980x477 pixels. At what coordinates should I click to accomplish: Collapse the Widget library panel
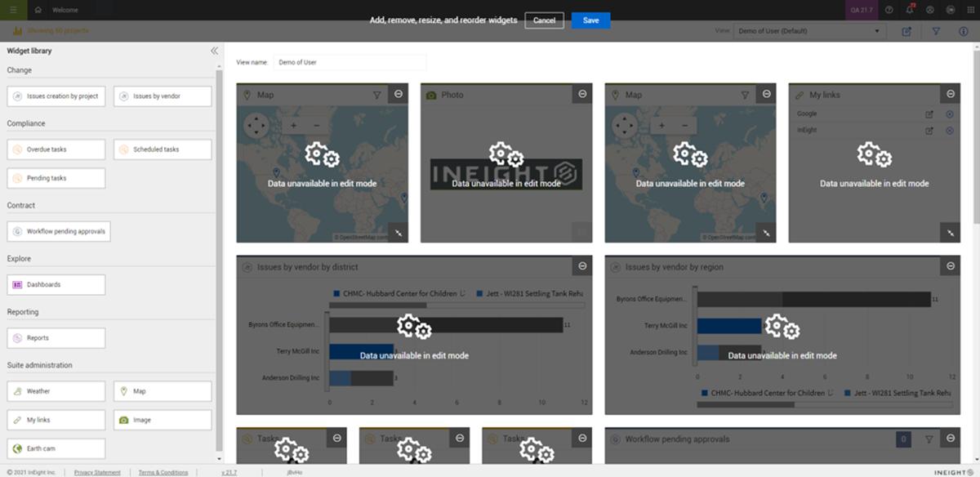[214, 51]
